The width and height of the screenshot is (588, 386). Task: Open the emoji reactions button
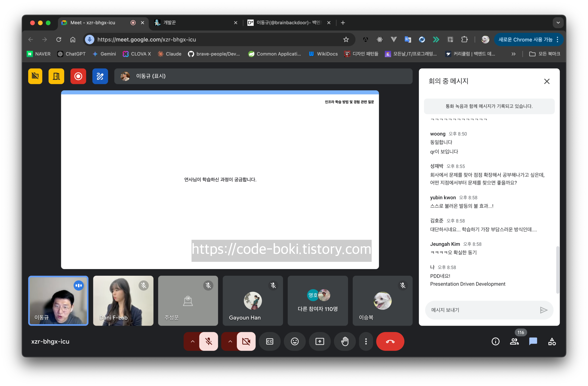[x=295, y=341]
